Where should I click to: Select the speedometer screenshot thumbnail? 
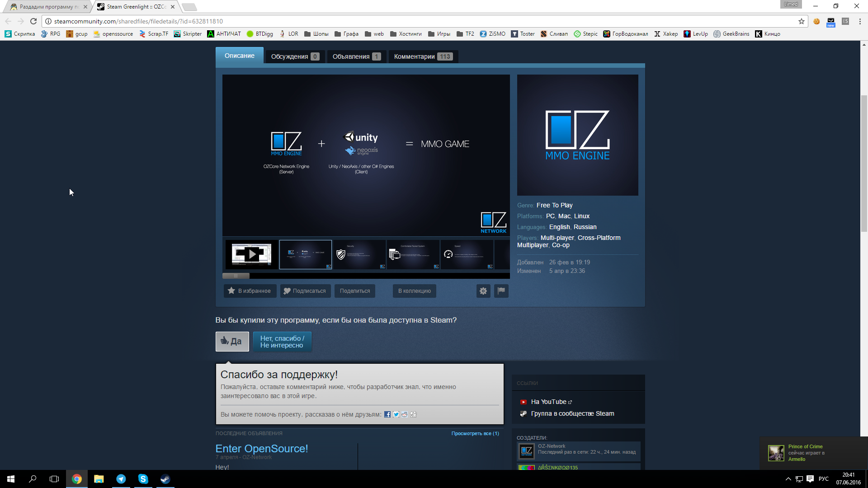(x=467, y=254)
